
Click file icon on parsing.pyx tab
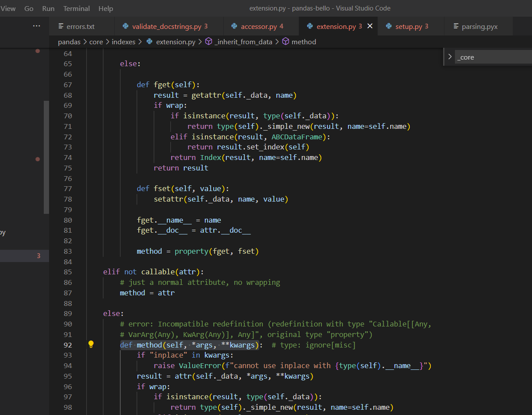pos(456,26)
